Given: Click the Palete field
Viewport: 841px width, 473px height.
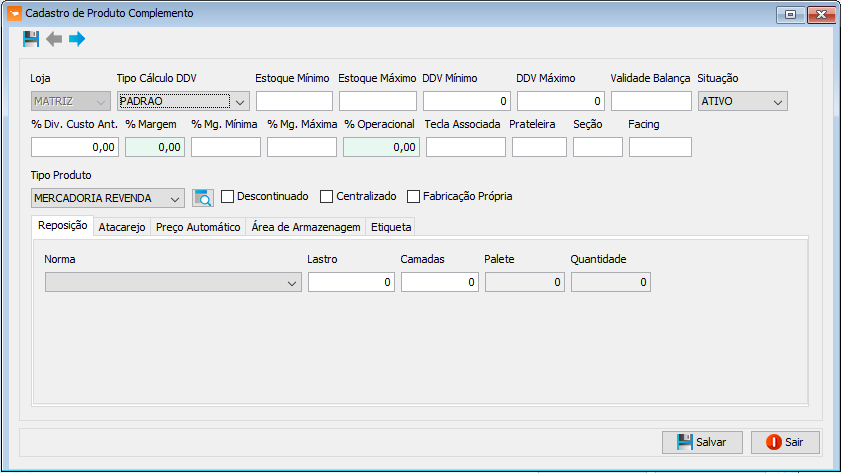Looking at the screenshot, I should coord(525,283).
